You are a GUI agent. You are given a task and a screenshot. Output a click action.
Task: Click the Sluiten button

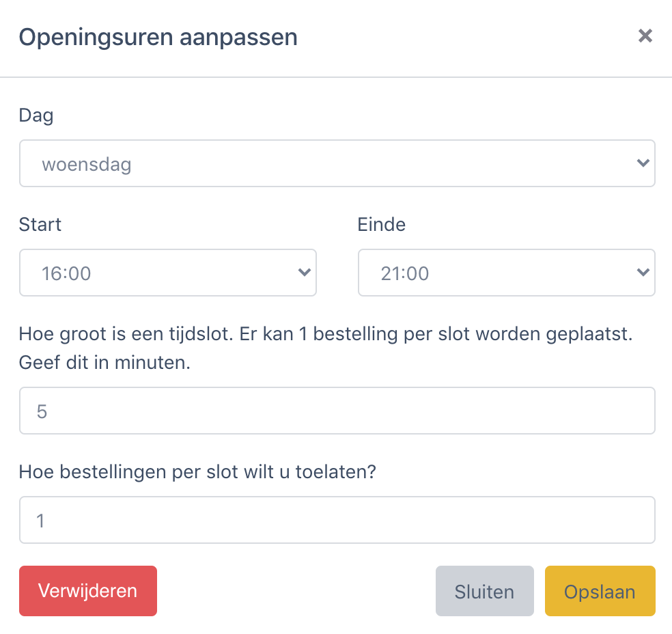point(484,591)
